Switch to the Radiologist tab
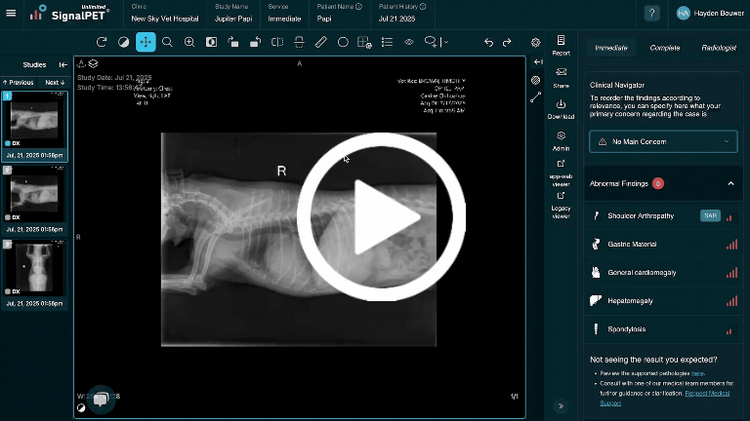Screen dimensions: 750x421 pos(718,48)
